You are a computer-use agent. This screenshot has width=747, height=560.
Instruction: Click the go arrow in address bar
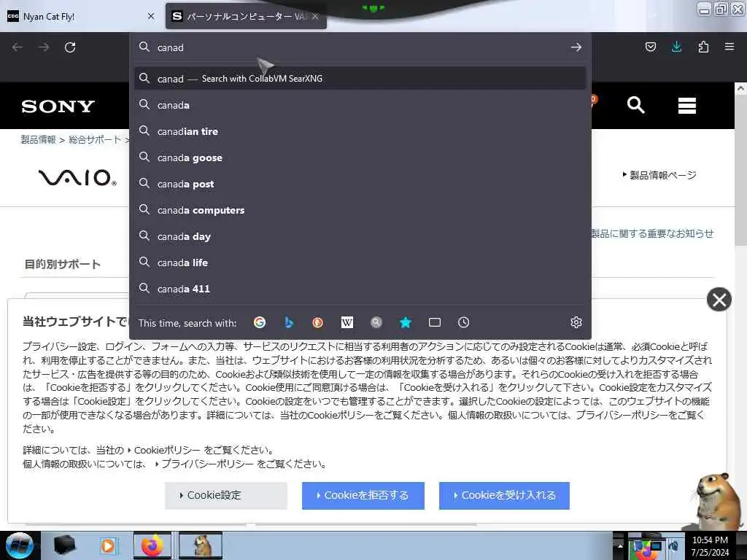[x=576, y=47]
